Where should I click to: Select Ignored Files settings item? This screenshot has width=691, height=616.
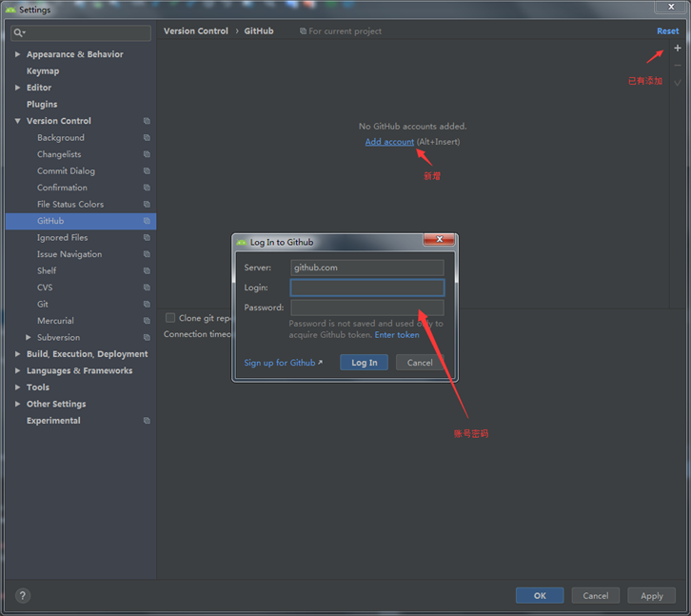63,238
